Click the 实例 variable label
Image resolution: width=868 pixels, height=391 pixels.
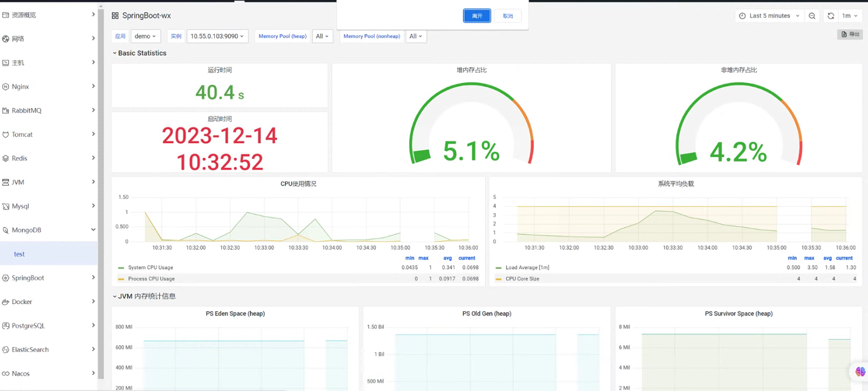(x=176, y=36)
